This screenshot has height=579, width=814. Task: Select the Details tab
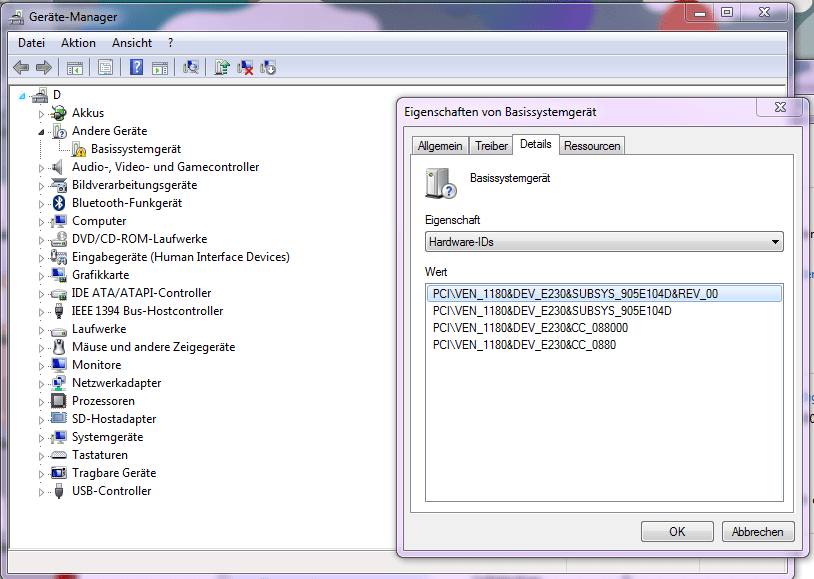click(x=536, y=144)
